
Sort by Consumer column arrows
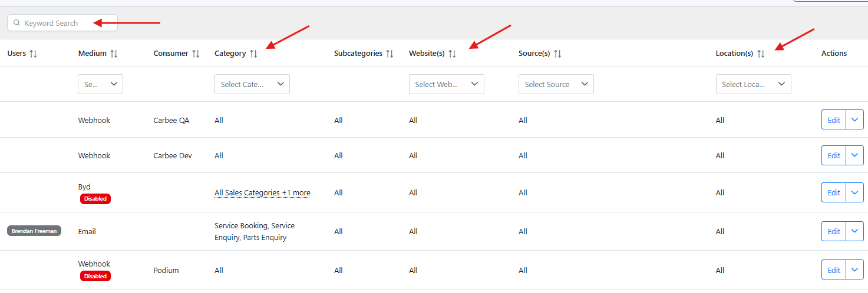coord(196,54)
